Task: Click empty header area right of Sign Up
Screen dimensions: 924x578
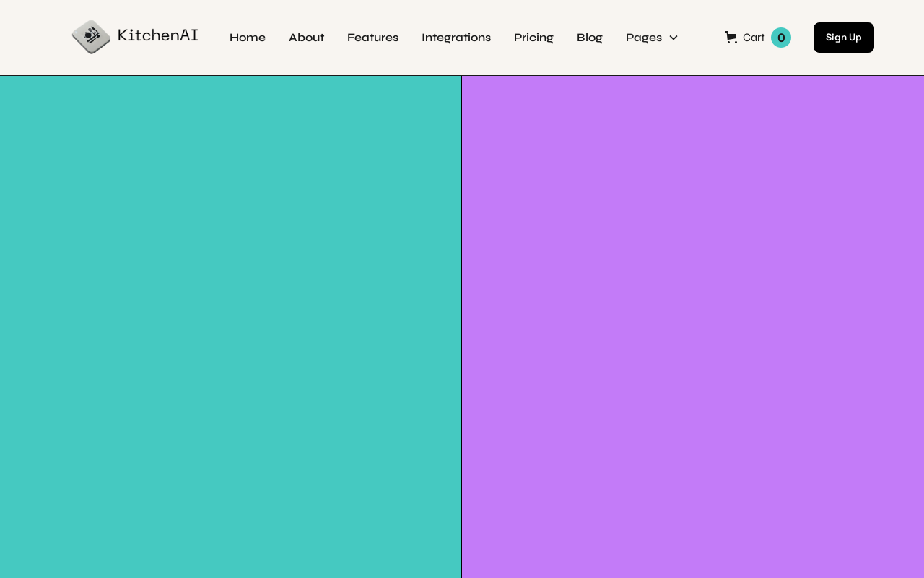Action: tap(899, 38)
